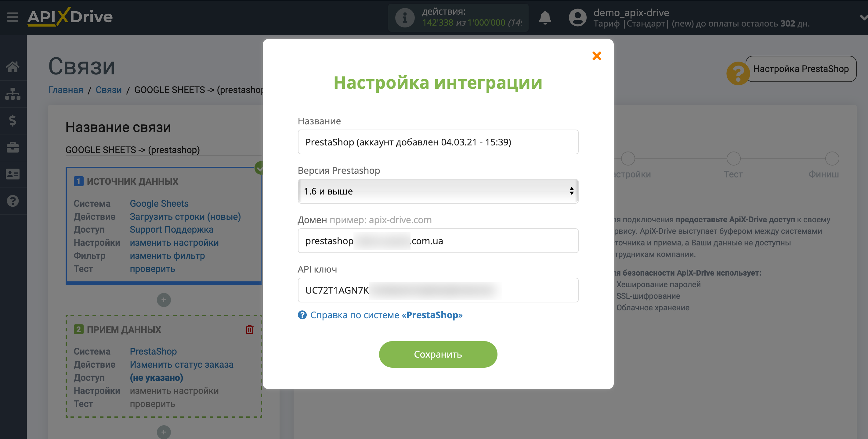Open help question icon in sidebar
This screenshot has height=439, width=868.
tap(13, 201)
